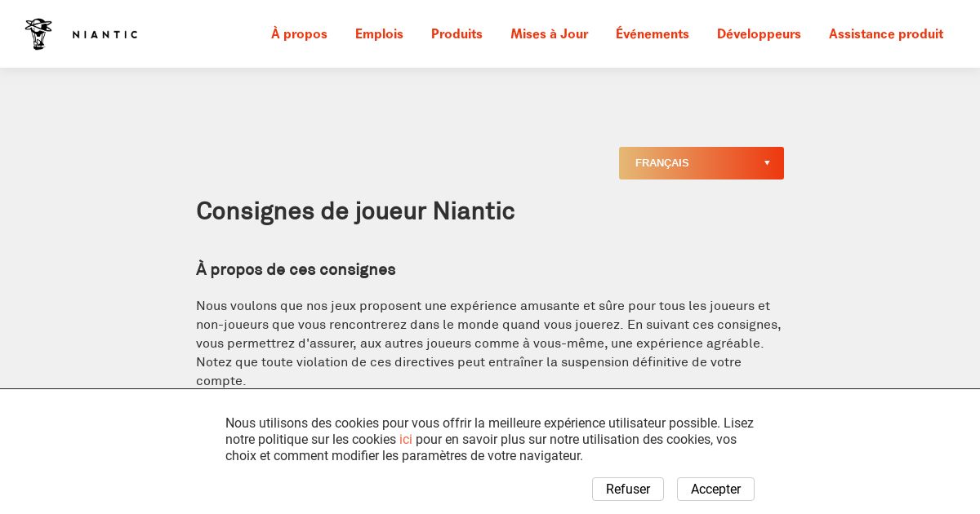Navigate to Développeurs
980x514 pixels.
pyautogui.click(x=759, y=33)
